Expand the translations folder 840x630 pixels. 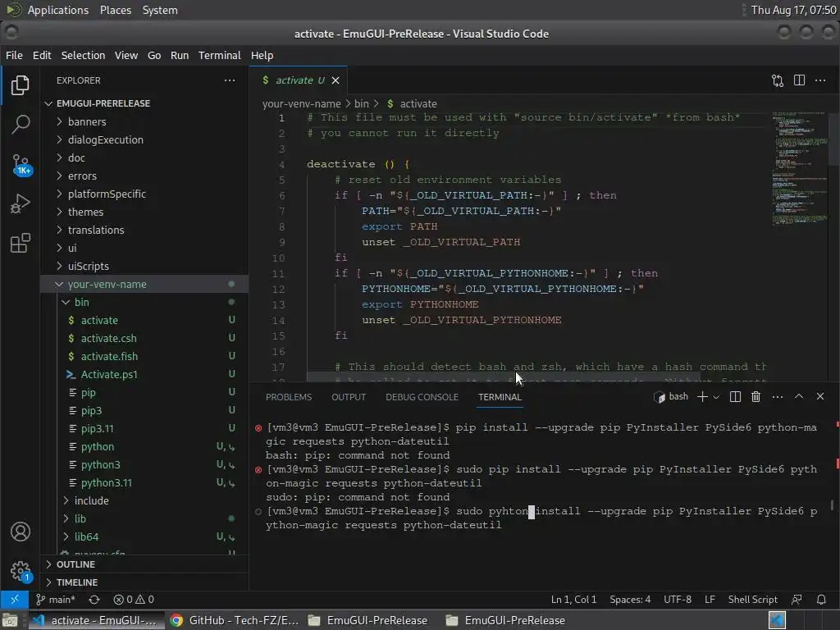(x=144, y=230)
